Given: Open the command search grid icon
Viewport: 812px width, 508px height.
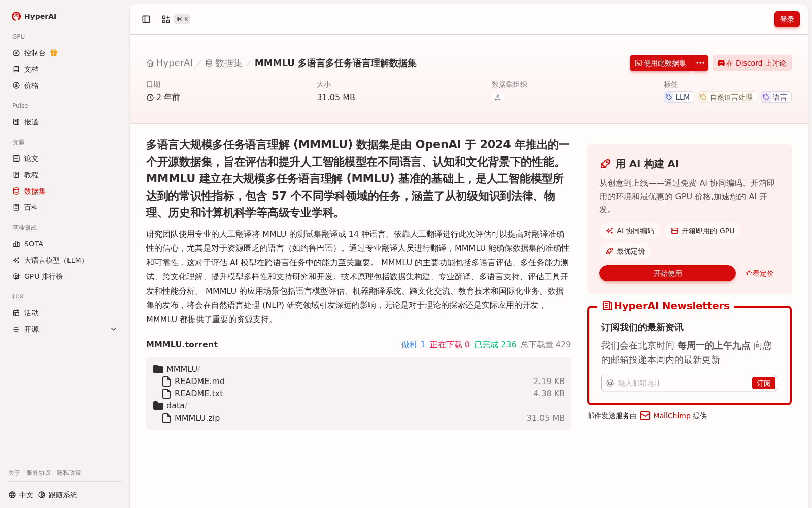Looking at the screenshot, I should coord(166,19).
